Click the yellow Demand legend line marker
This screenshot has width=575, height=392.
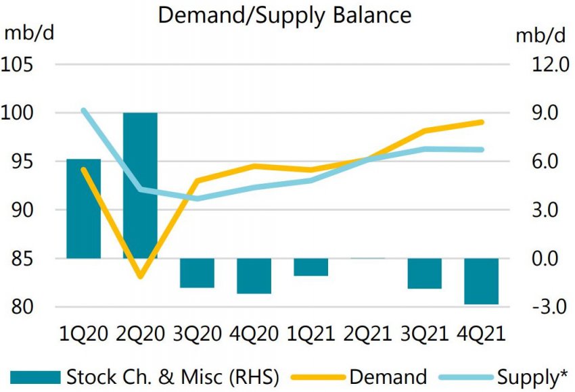point(318,377)
